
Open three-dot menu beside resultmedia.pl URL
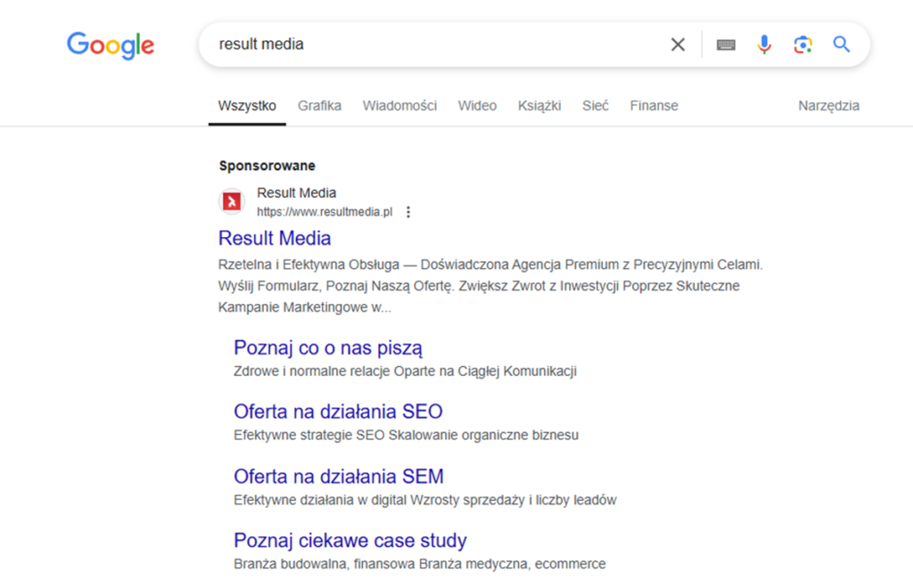point(408,212)
